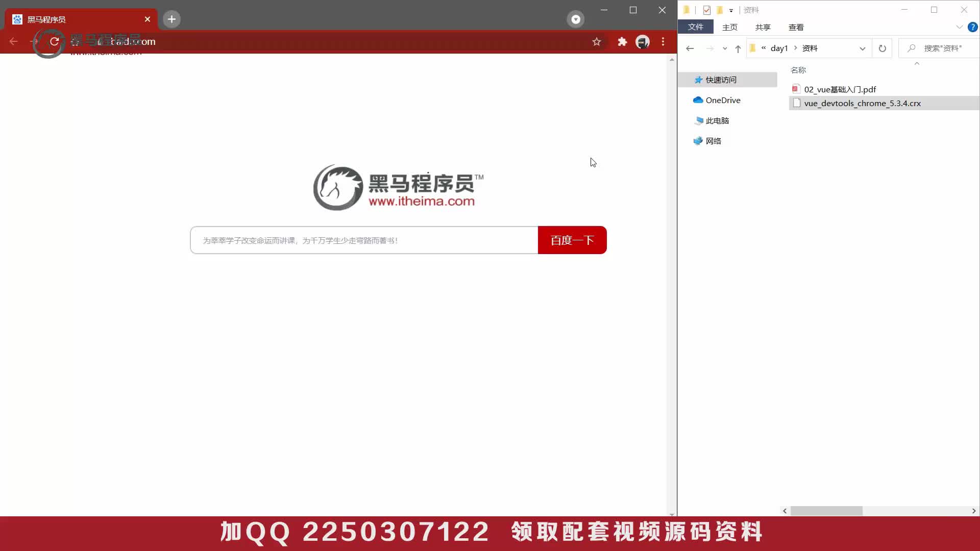
Task: Open the 主页 ribbon tab
Action: point(730,27)
